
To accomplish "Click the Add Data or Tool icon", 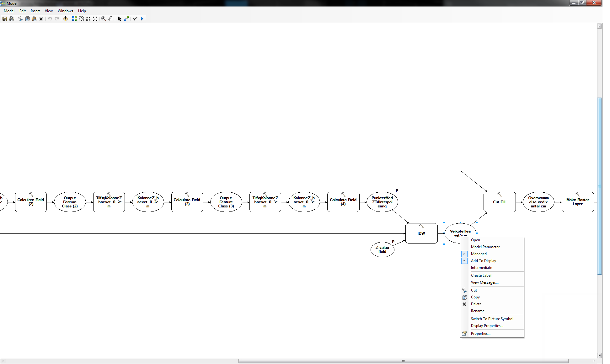I will tap(66, 19).
